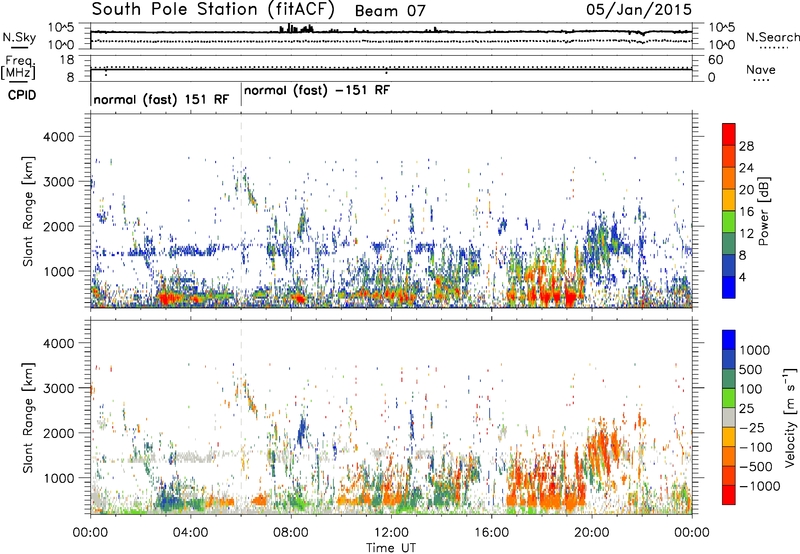This screenshot has width=800, height=554.
Task: Click the '18' frequency axis tick
Action: 67,60
